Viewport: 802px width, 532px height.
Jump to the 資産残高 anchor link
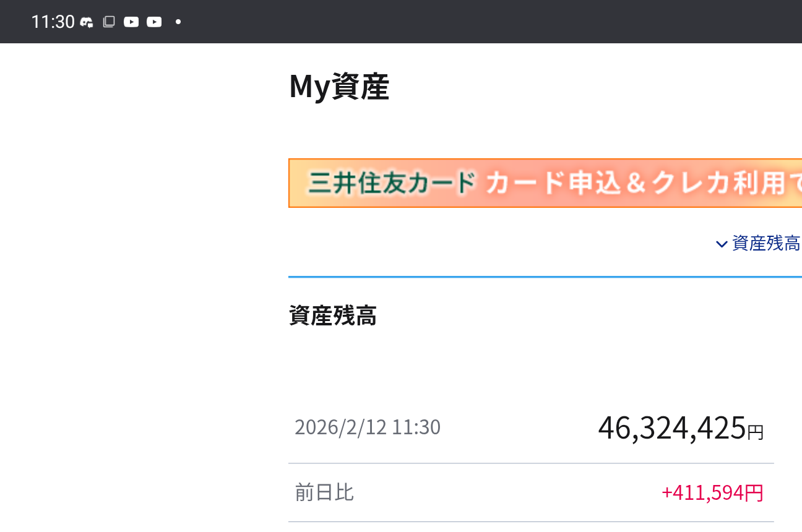pyautogui.click(x=766, y=244)
